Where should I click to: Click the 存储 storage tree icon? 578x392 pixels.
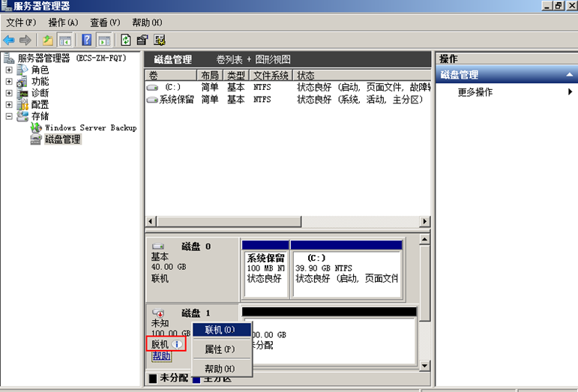pyautogui.click(x=22, y=116)
